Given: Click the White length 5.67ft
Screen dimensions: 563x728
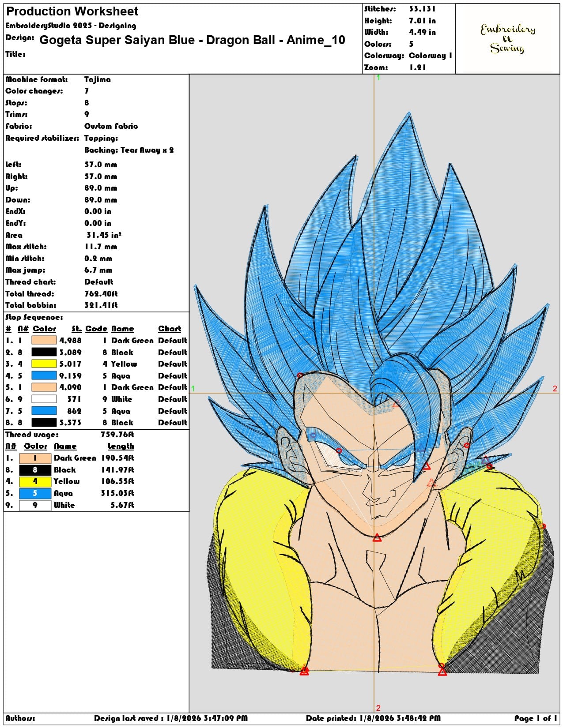Looking at the screenshot, I should (122, 505).
